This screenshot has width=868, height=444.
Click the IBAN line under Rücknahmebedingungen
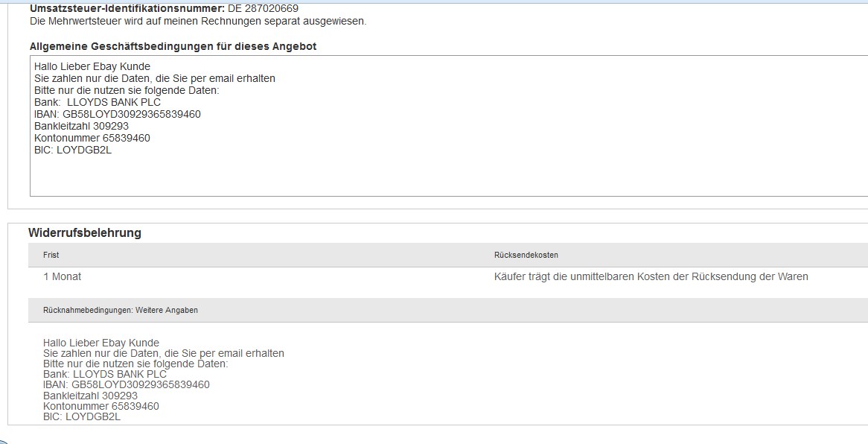pyautogui.click(x=127, y=384)
